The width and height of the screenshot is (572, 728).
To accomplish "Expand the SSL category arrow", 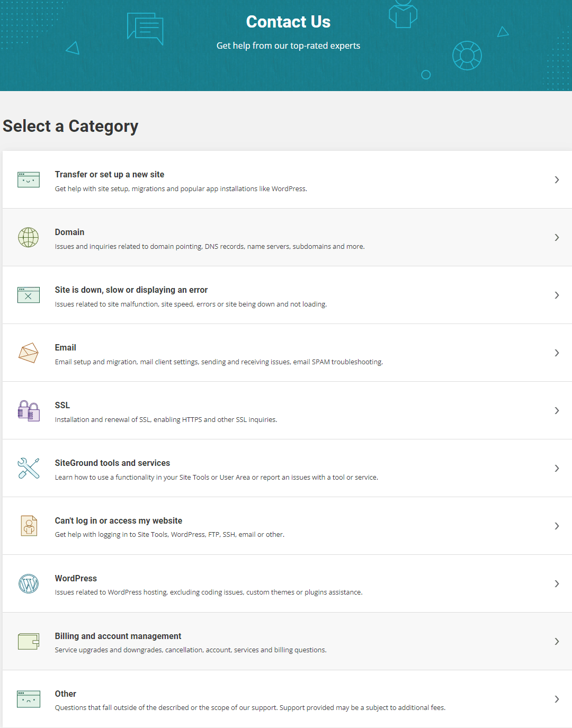I will tap(557, 410).
